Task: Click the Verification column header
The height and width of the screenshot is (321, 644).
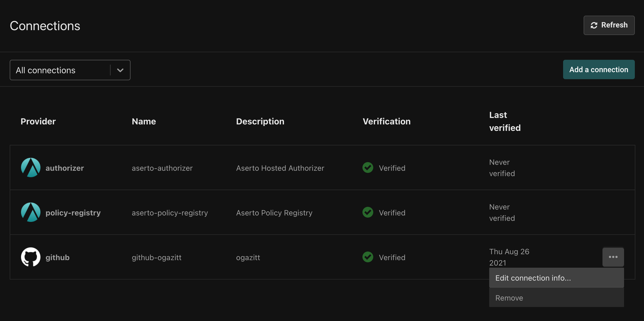Action: tap(386, 121)
